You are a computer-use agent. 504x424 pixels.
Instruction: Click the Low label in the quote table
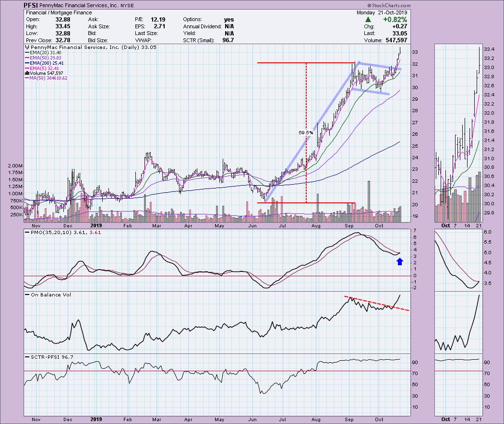(32, 34)
